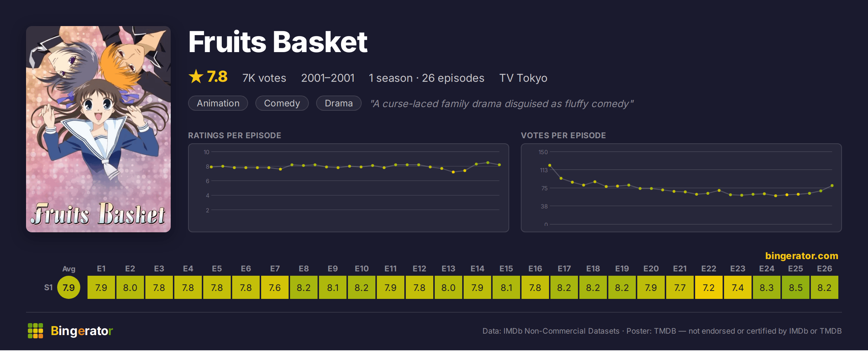The height and width of the screenshot is (351, 868).
Task: Click the S1 average 7.9 circle
Action: (x=69, y=287)
